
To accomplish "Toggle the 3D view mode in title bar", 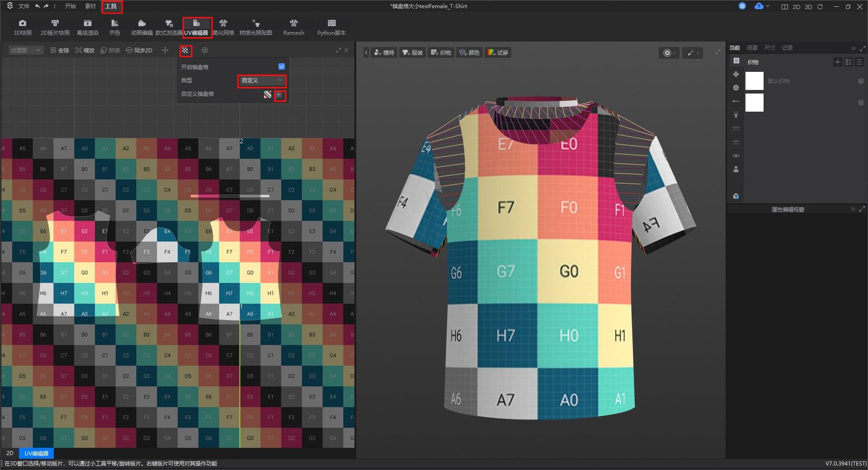I will [808, 7].
